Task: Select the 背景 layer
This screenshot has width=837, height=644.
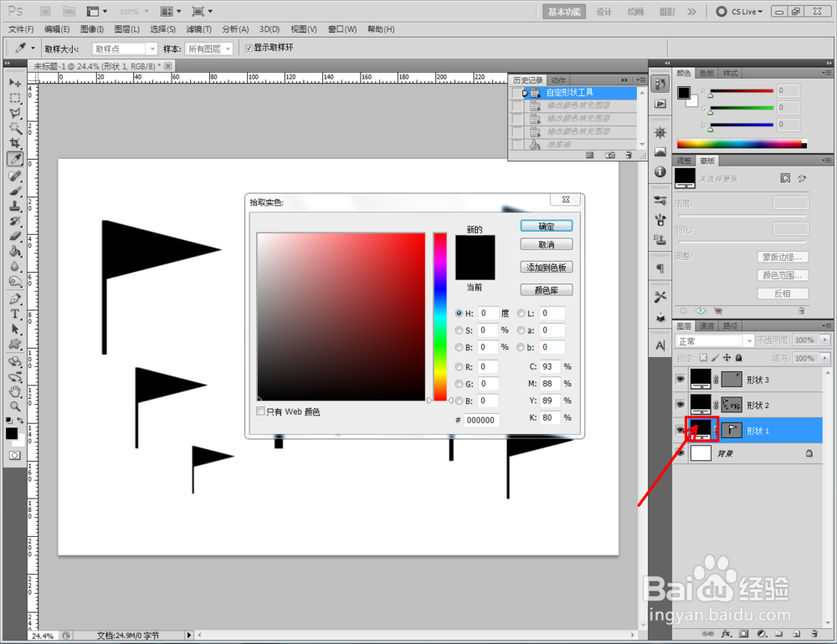Action: point(747,453)
